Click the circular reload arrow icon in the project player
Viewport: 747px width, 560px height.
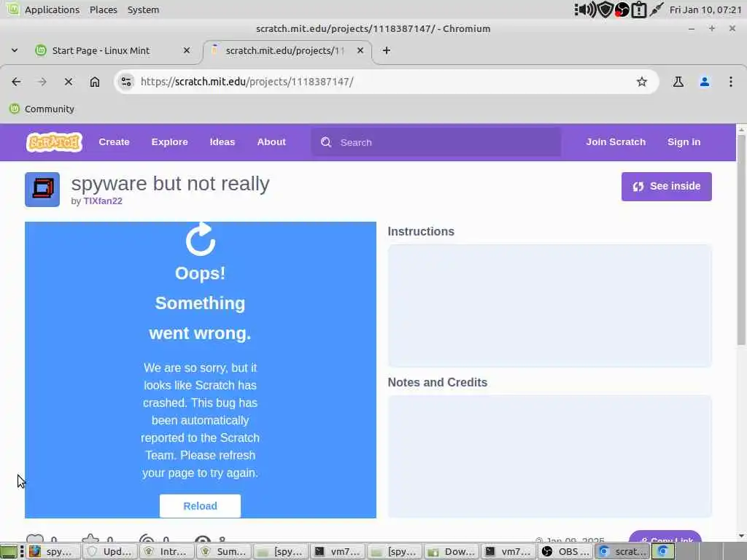[x=200, y=239]
